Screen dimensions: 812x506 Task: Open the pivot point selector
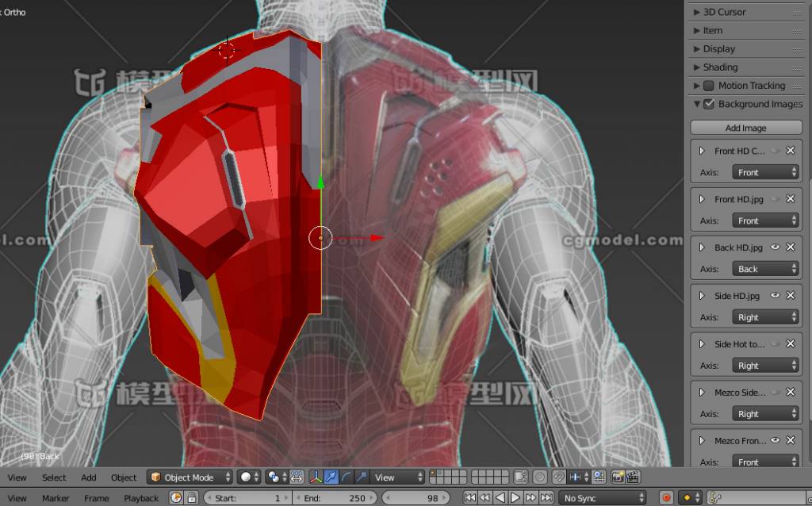point(277,477)
